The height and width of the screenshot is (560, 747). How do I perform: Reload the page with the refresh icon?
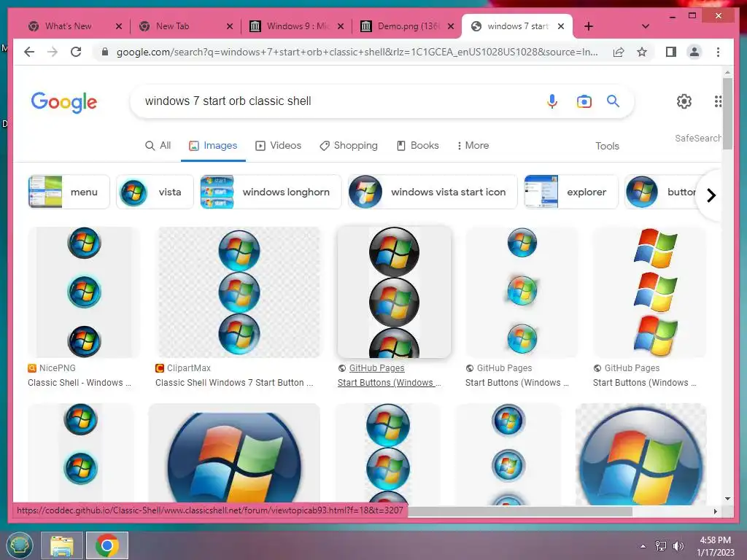coord(76,52)
